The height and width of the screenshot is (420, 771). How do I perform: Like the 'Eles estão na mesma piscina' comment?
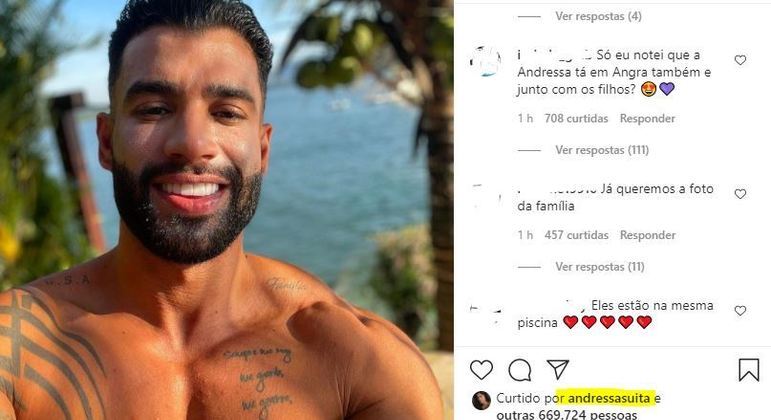[740, 310]
